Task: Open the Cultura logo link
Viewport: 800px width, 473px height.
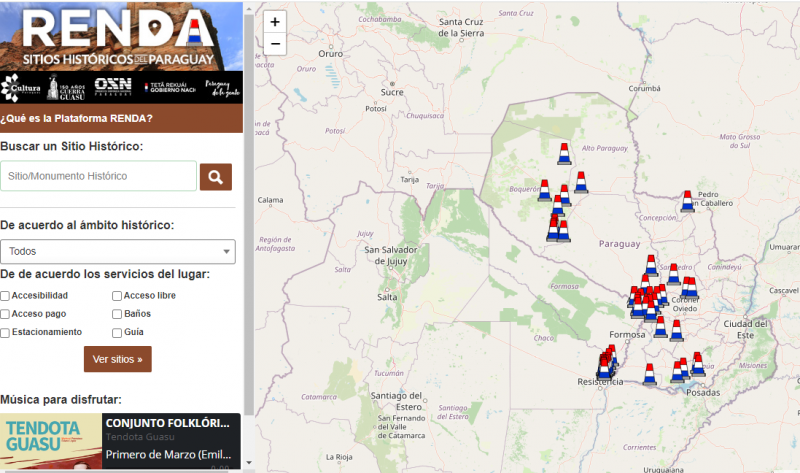Action: 21,88
